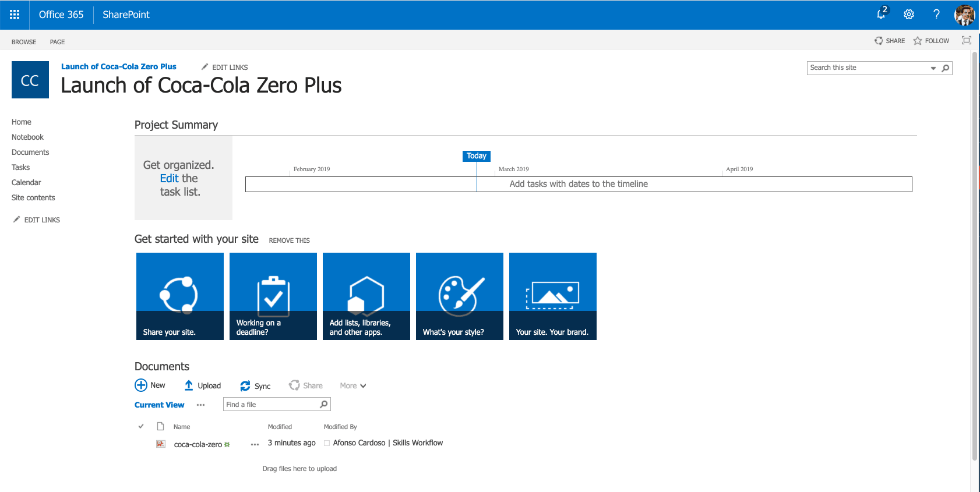
Task: Click the help question mark icon
Action: click(x=936, y=15)
